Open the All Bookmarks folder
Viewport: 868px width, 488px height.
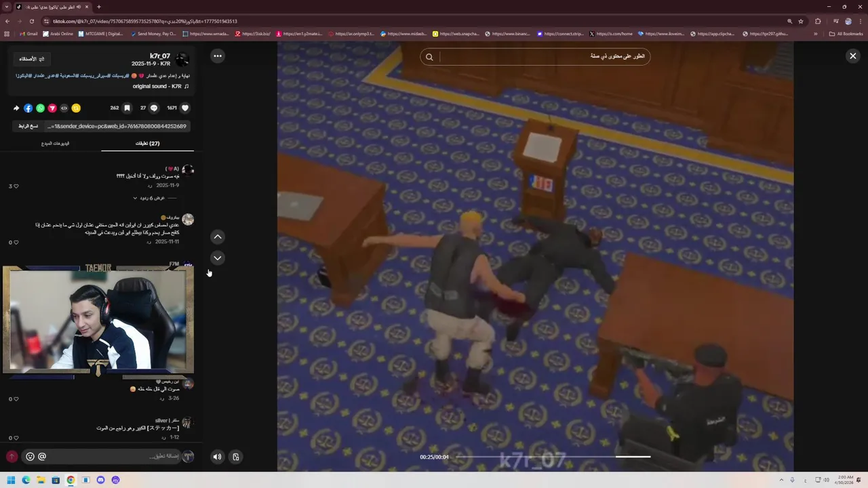(846, 34)
